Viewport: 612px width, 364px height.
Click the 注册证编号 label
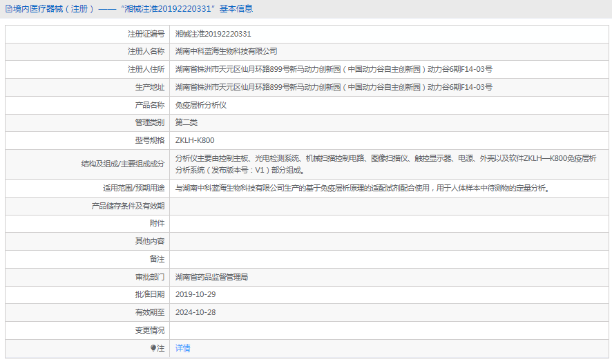click(146, 34)
